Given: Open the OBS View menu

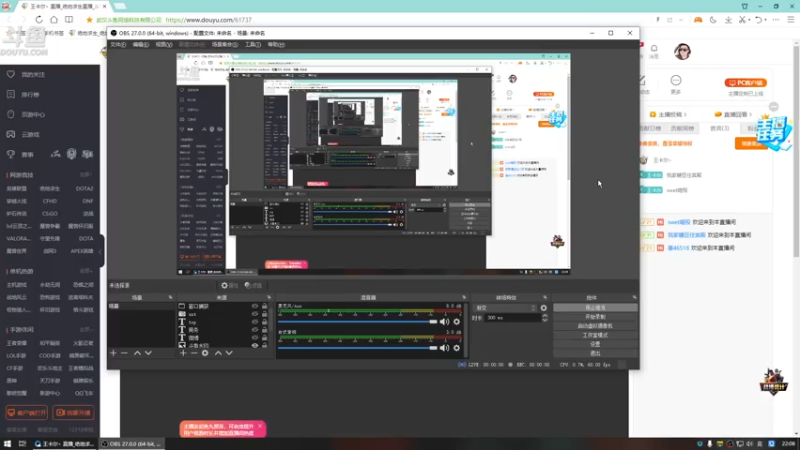Looking at the screenshot, I should [164, 45].
